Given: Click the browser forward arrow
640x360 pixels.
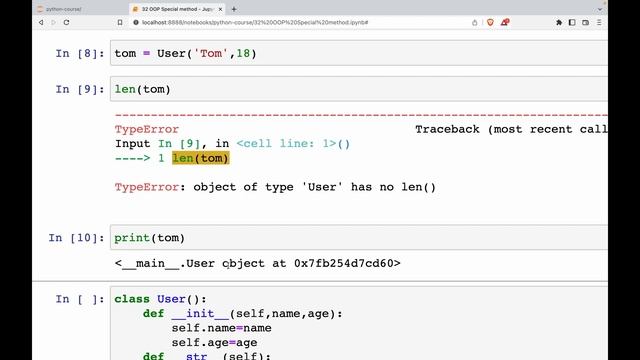Looking at the screenshot, I should 53,22.
